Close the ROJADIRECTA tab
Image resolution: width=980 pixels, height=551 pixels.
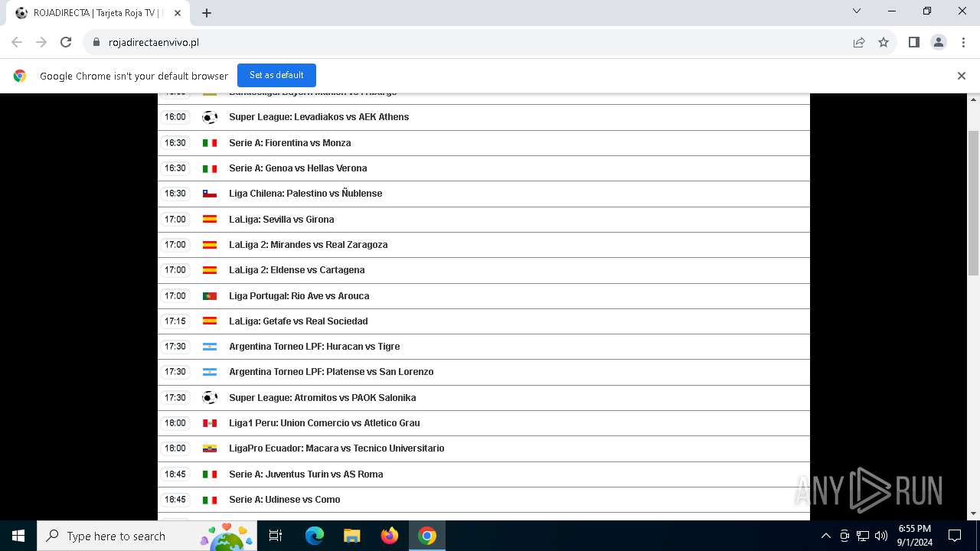click(178, 13)
